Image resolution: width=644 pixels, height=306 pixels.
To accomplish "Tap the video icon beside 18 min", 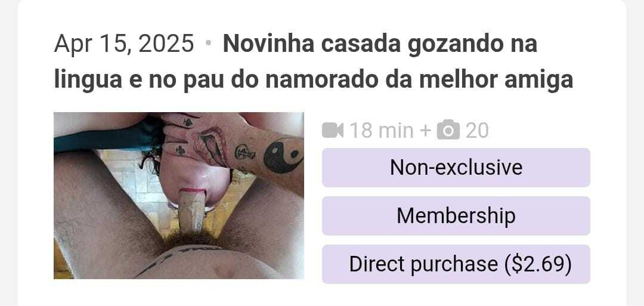I will tap(333, 131).
